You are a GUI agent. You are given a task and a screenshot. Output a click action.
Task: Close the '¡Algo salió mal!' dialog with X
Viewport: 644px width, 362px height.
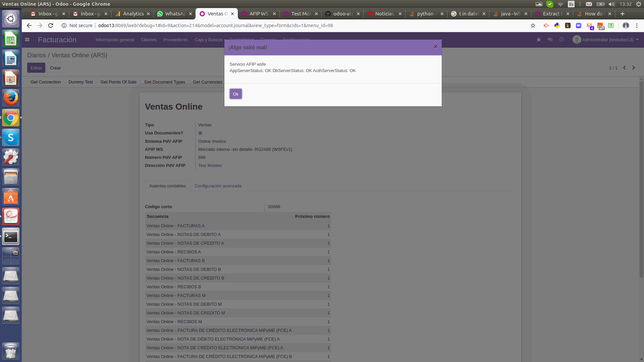(x=435, y=47)
